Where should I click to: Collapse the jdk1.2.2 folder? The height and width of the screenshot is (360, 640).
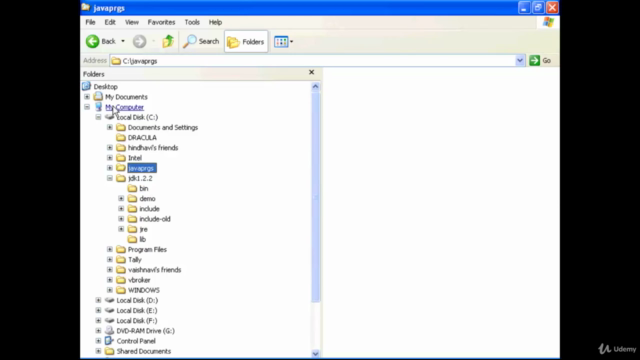[x=110, y=178]
